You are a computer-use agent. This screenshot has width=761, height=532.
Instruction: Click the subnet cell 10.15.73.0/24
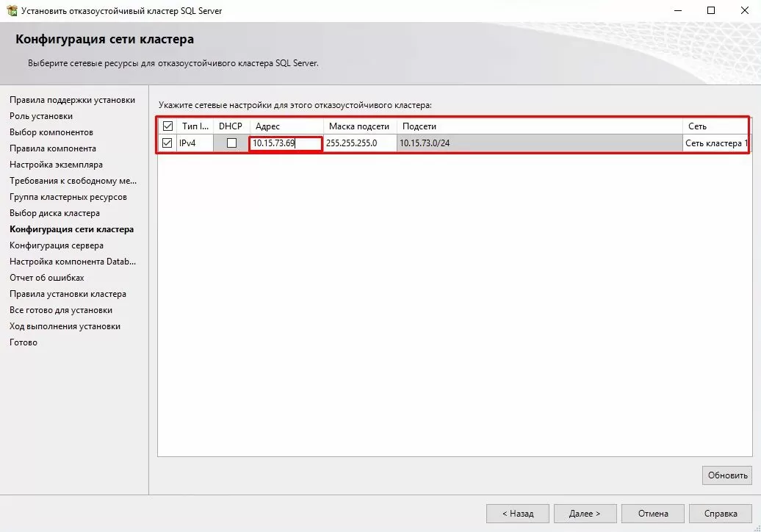(x=540, y=143)
